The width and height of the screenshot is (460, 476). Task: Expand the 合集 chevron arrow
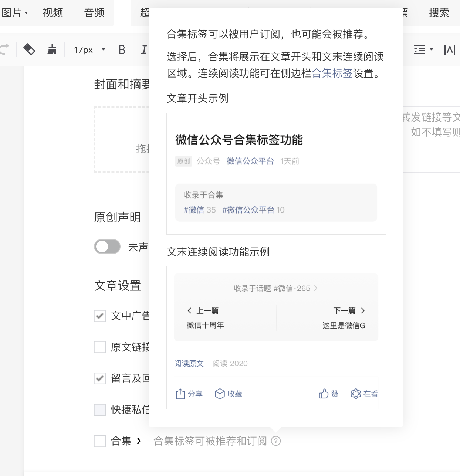pyautogui.click(x=139, y=441)
